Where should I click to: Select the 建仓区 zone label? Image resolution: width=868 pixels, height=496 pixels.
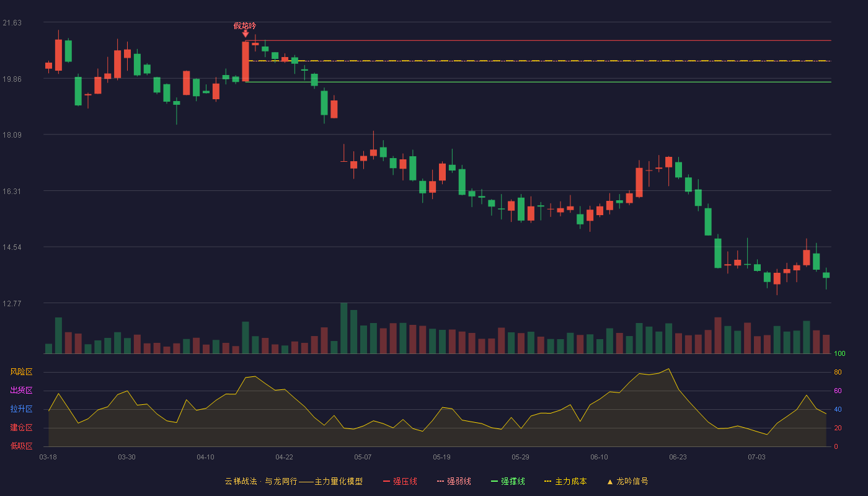[x=21, y=428]
